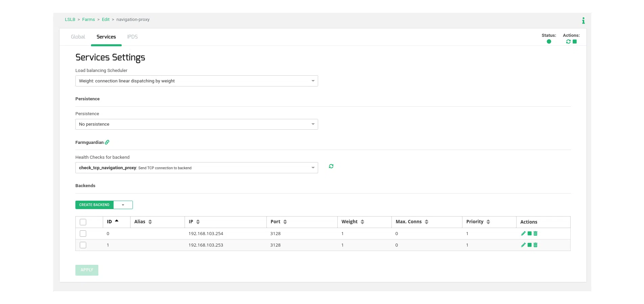Screen dimensions: 644x304
Task: Click the health checks refresh icon
Action: pos(331,166)
